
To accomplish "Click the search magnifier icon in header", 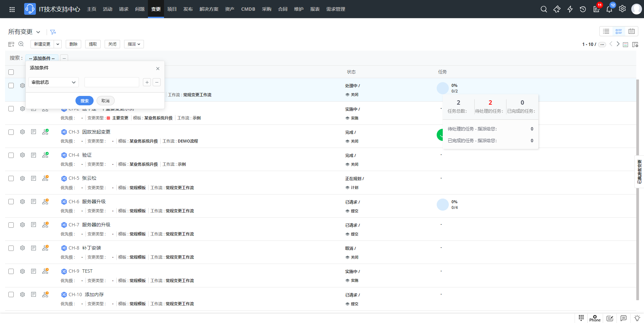I will 544,9.
